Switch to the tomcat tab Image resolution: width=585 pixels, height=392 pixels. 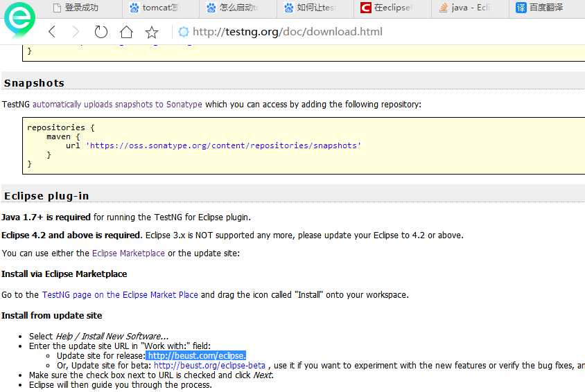coord(159,8)
